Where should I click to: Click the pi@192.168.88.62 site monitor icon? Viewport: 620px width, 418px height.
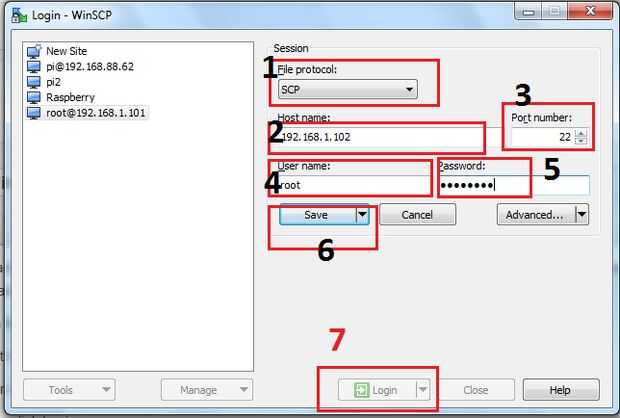click(34, 66)
